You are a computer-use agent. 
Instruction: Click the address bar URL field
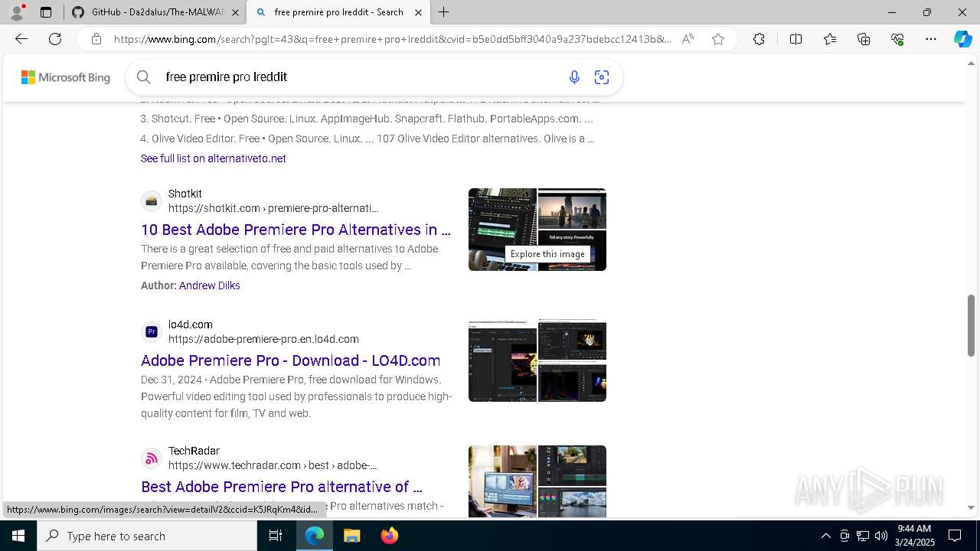coord(392,39)
